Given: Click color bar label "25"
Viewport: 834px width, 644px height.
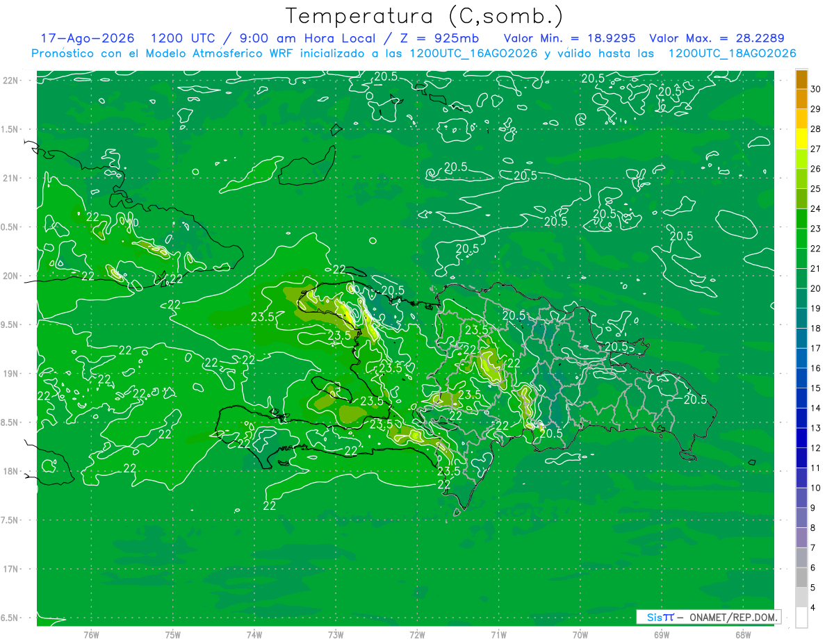Looking at the screenshot, I should 816,189.
